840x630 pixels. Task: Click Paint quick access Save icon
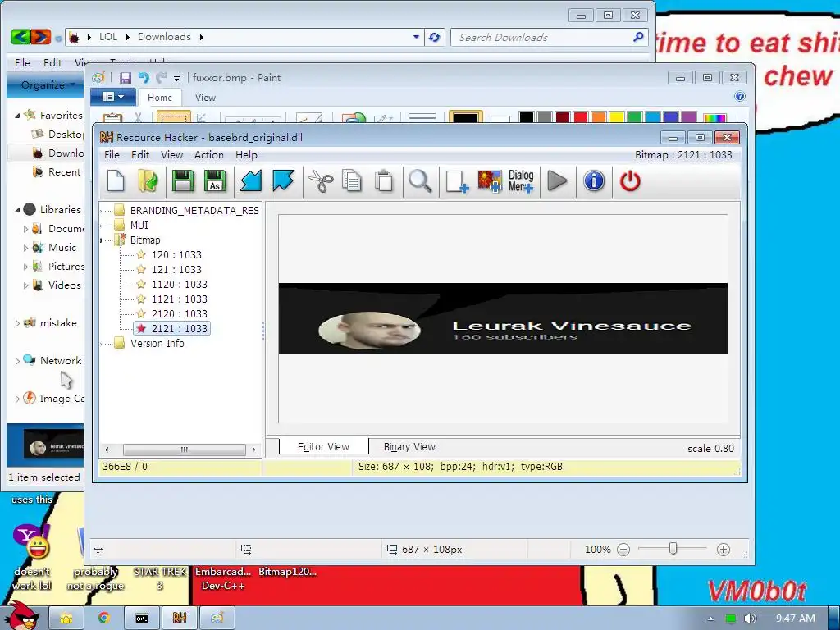[x=126, y=78]
